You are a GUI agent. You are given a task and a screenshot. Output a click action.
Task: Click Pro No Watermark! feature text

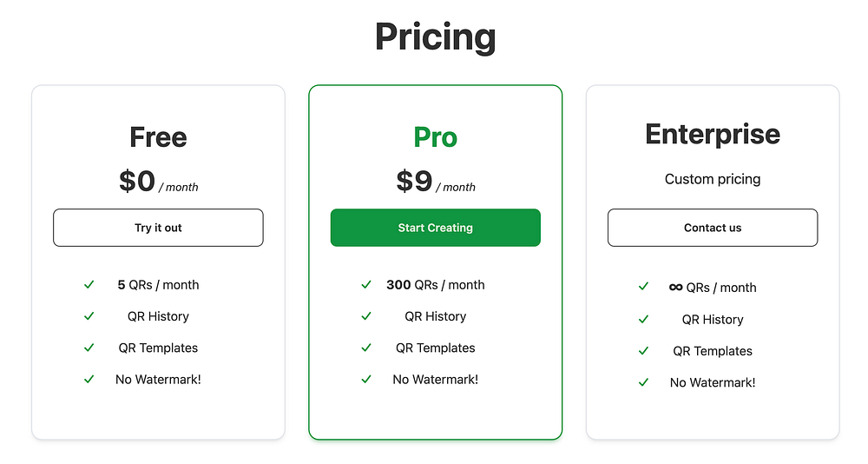[x=435, y=379]
